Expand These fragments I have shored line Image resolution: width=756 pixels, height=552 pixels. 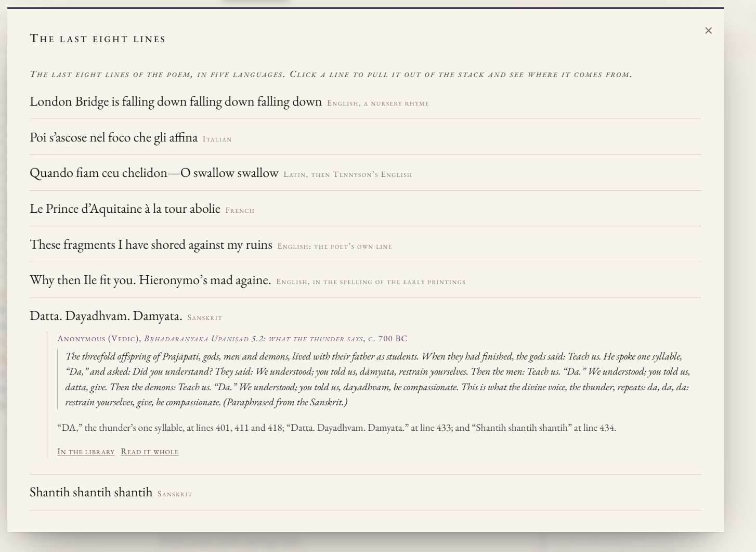tap(365, 245)
